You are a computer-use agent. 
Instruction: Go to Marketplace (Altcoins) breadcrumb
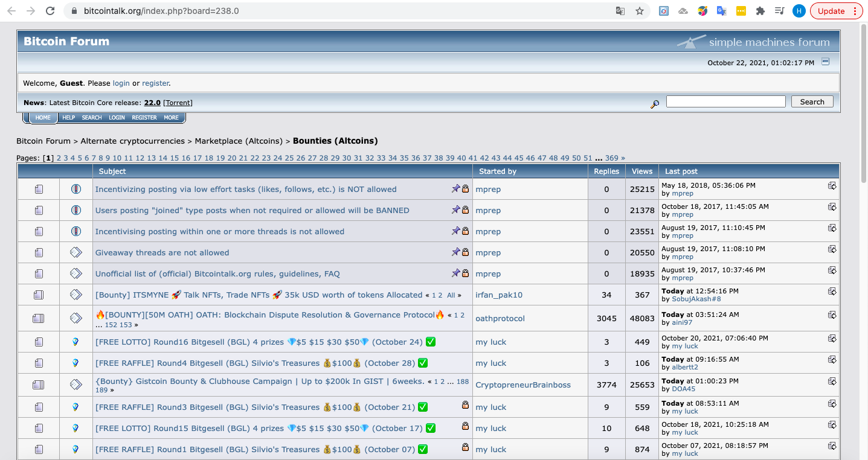(x=239, y=141)
